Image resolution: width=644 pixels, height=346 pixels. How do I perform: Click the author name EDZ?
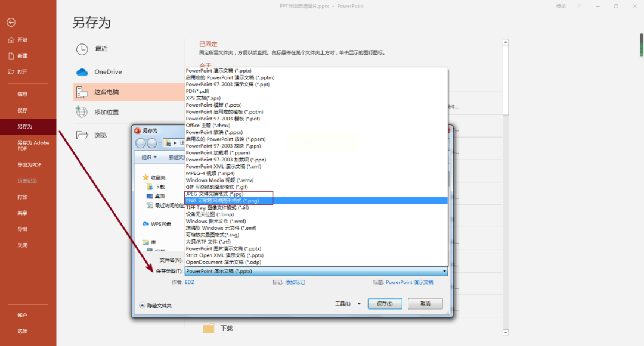(x=190, y=282)
